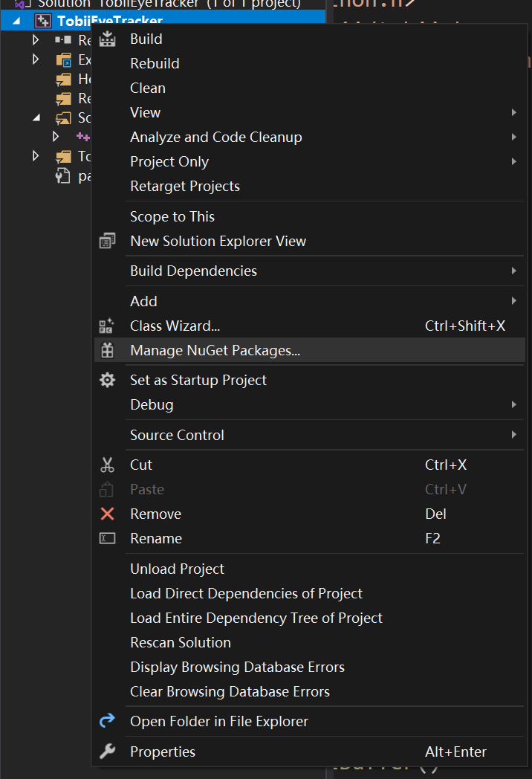Click the New Solution Explorer View icon

pos(107,241)
